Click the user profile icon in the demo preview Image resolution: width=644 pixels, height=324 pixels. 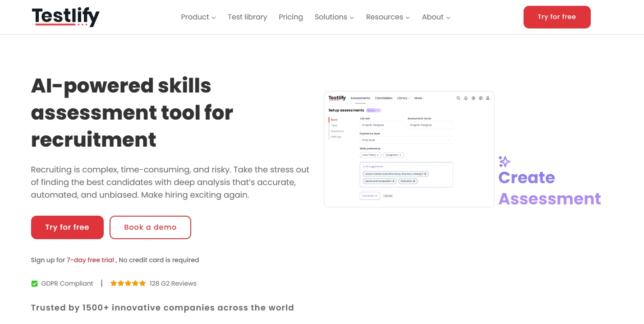(x=488, y=98)
